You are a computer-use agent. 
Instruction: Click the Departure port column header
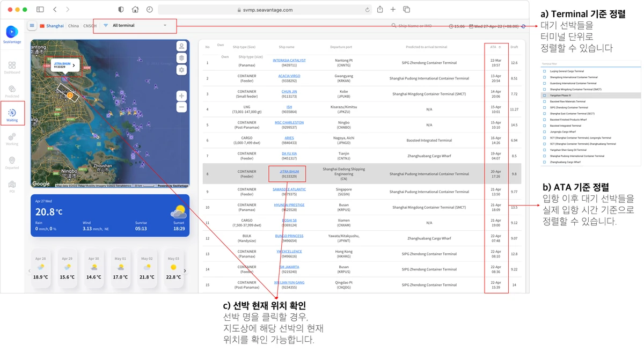(x=341, y=47)
